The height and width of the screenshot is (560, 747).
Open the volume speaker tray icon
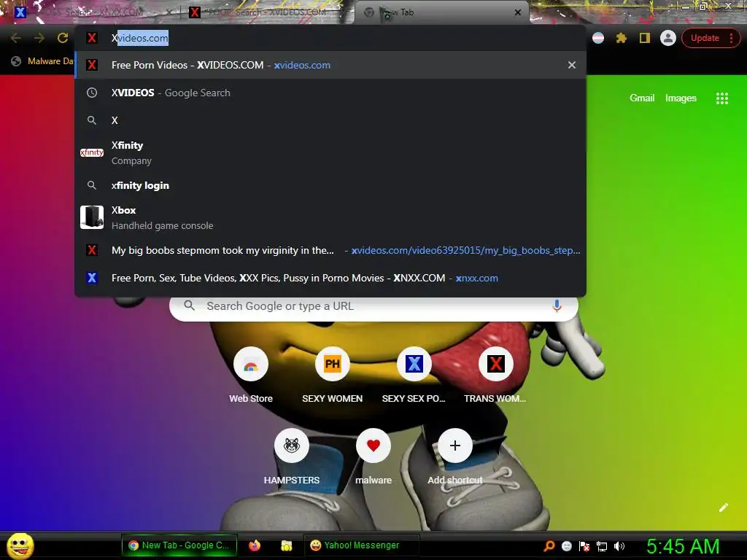click(x=619, y=546)
